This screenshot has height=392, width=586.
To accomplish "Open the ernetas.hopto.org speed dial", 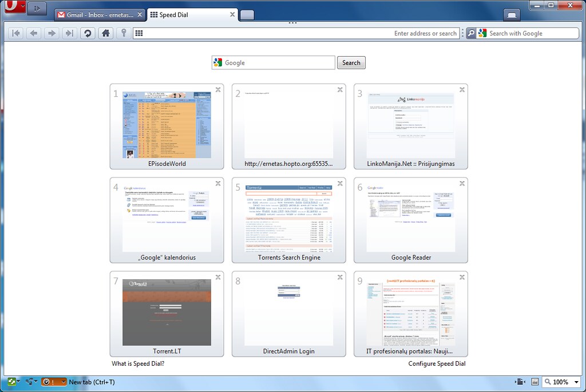I will tap(288, 126).
